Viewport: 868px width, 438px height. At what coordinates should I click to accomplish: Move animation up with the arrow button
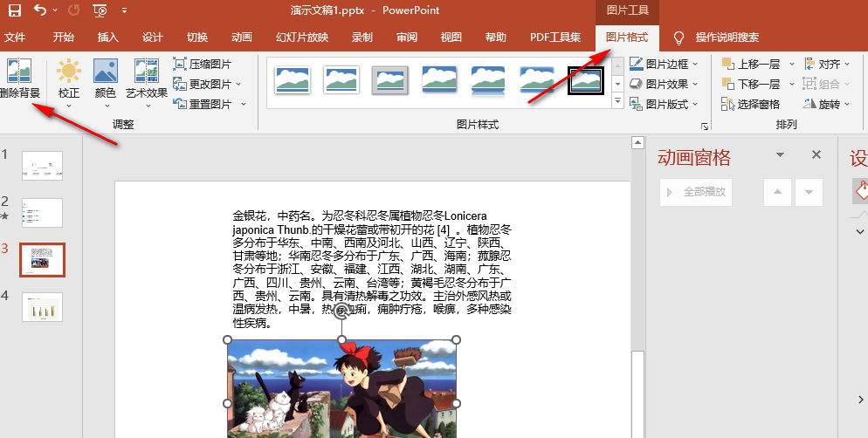click(777, 192)
